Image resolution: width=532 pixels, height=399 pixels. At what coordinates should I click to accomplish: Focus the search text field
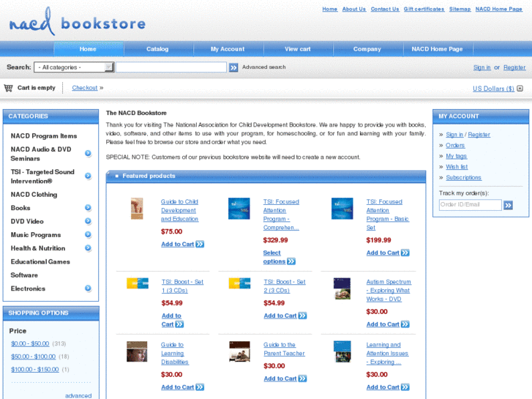click(x=171, y=67)
